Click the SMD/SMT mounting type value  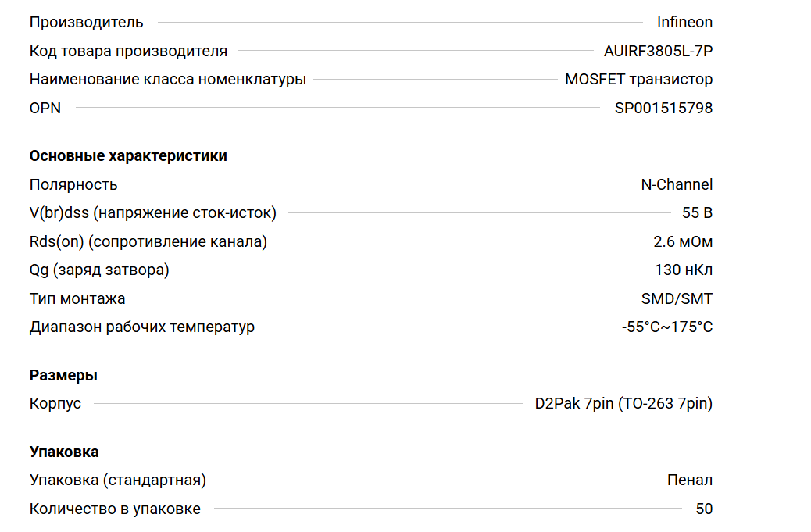coord(677,298)
